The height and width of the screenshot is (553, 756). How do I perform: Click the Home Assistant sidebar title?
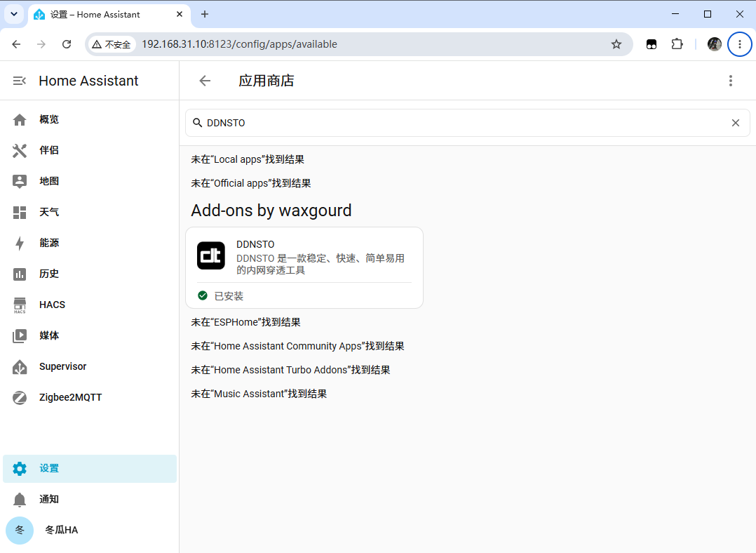[88, 81]
